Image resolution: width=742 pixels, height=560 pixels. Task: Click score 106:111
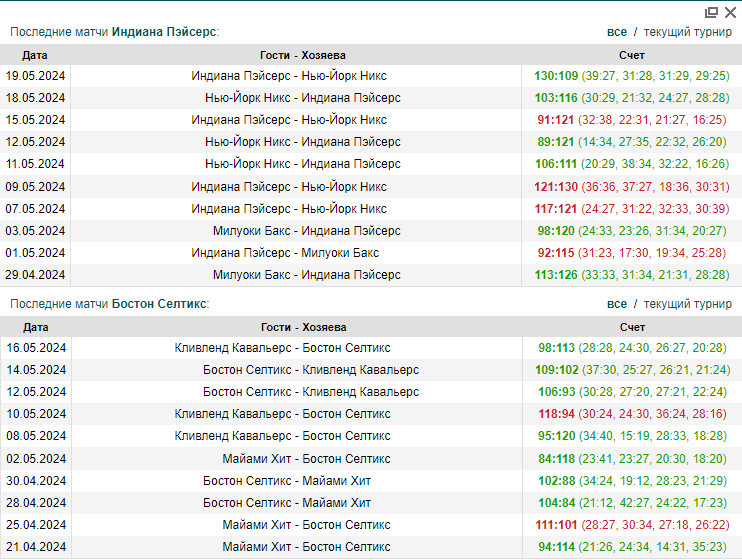point(556,164)
